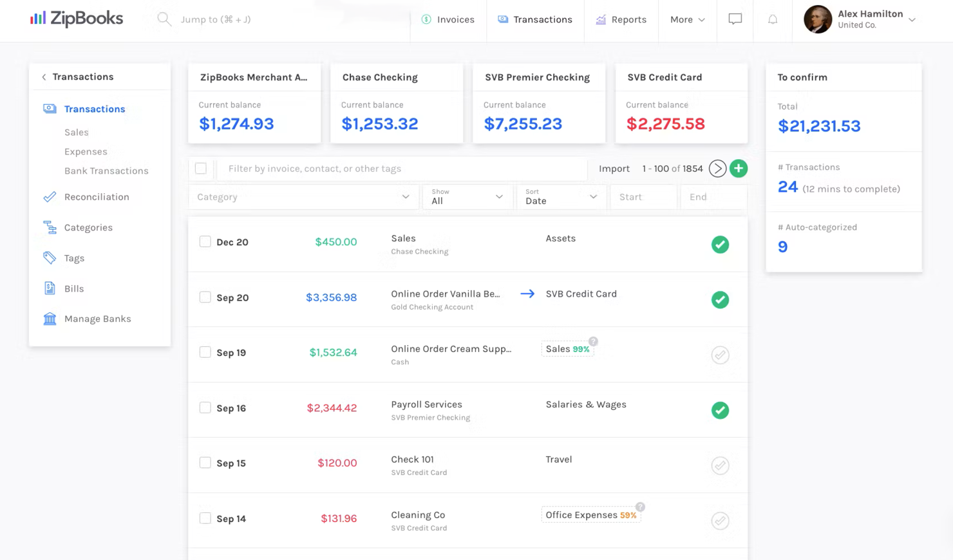Click the Jump to search field
This screenshot has width=953, height=560.
216,19
